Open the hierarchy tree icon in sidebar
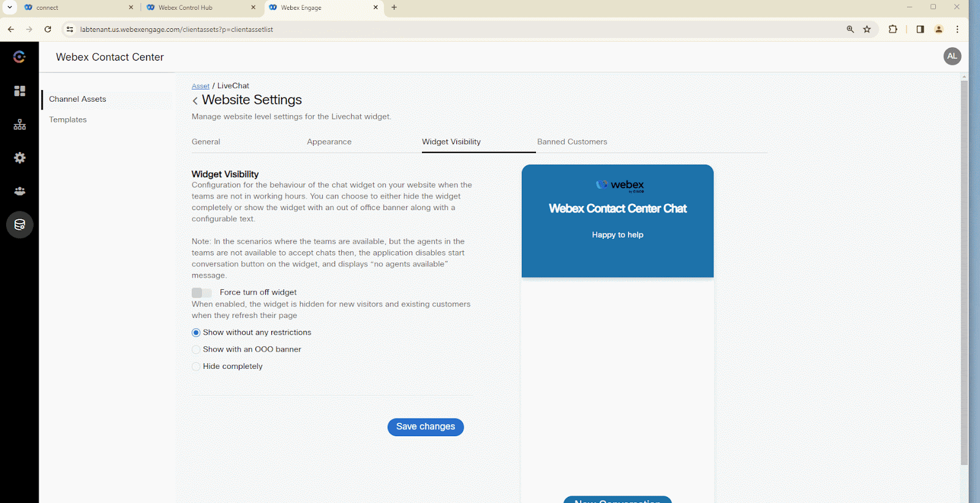 (x=20, y=124)
